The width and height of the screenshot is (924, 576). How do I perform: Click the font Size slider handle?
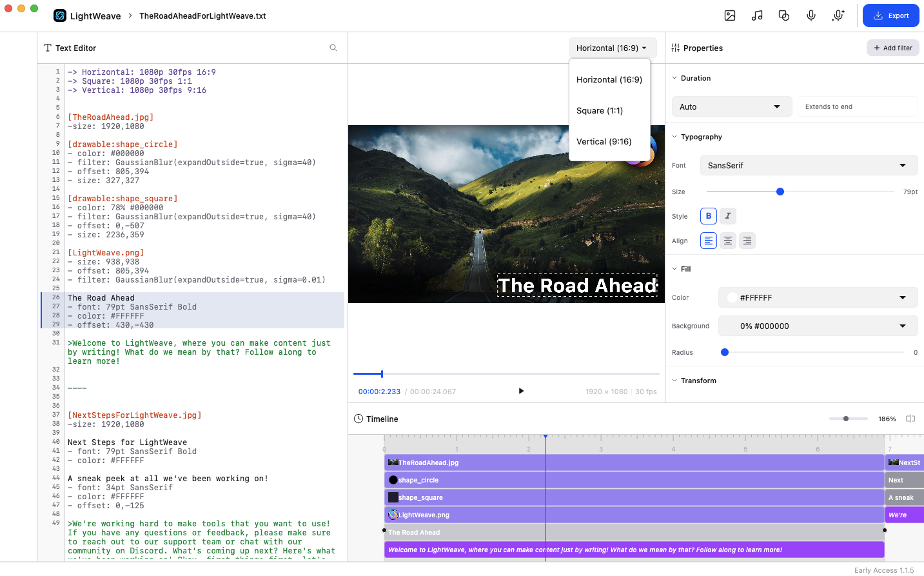(x=780, y=192)
